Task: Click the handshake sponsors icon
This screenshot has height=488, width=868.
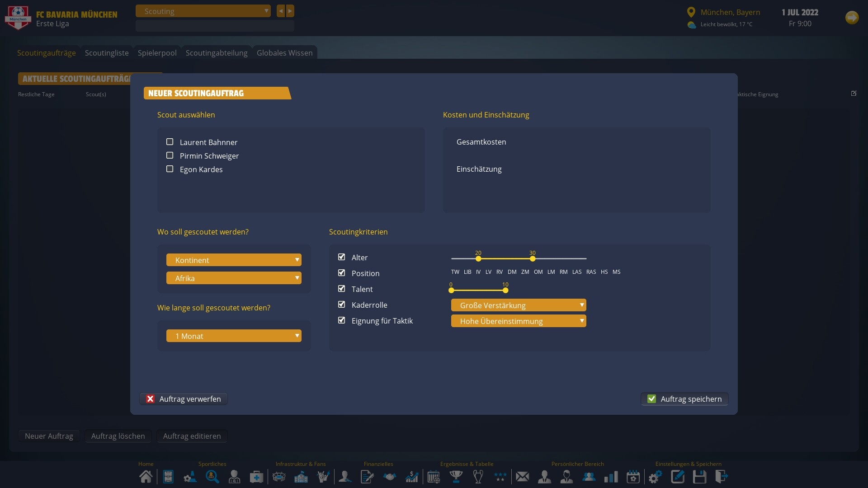Action: coord(389,477)
